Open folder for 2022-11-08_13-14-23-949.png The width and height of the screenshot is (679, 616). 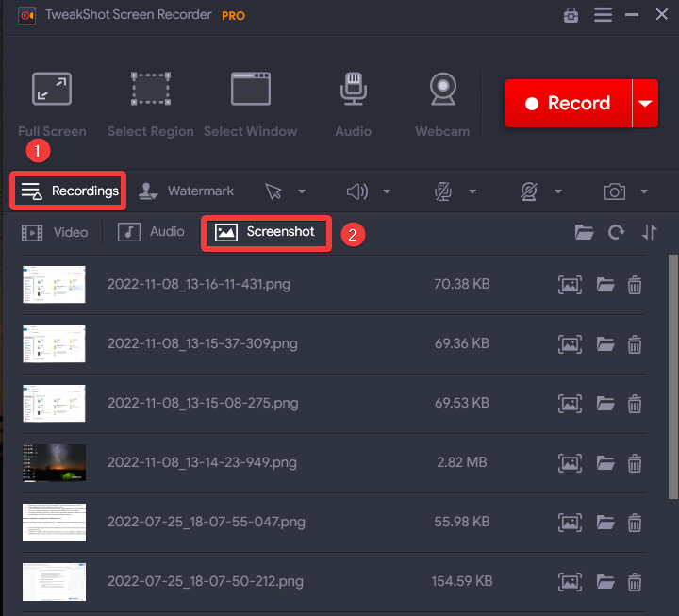pyautogui.click(x=605, y=463)
